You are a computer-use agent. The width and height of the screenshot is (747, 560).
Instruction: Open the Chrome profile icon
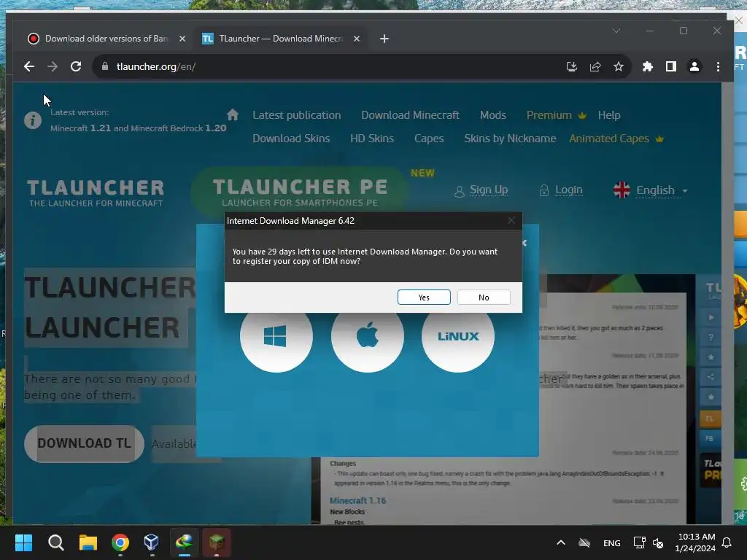tap(694, 66)
